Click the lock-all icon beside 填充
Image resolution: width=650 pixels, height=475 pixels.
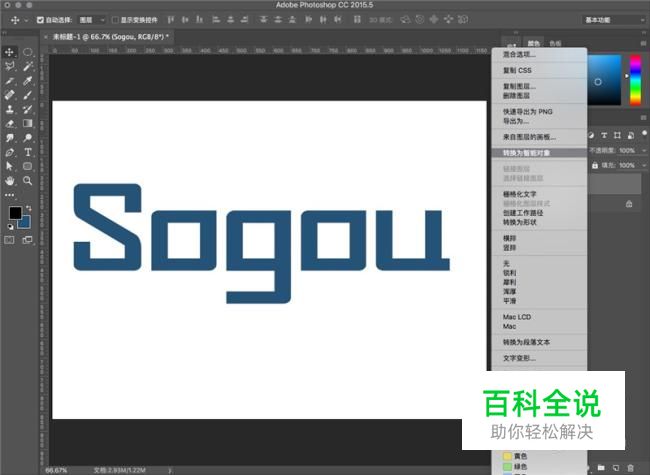pos(595,165)
